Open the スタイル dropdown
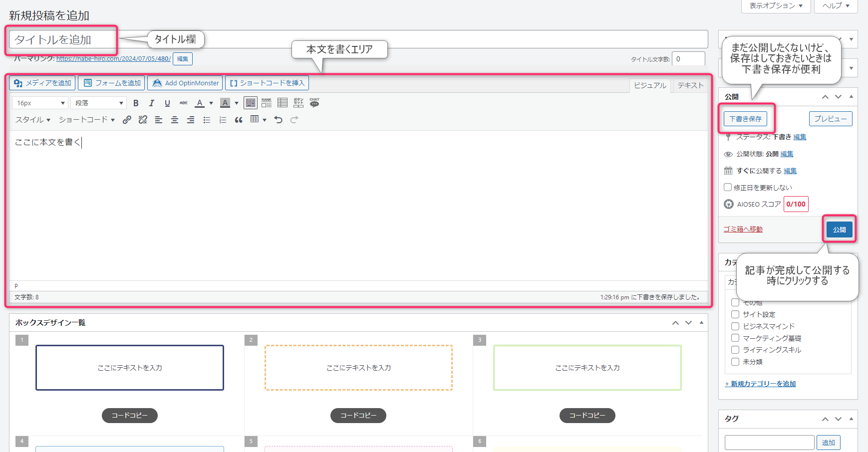868x452 pixels. (33, 120)
